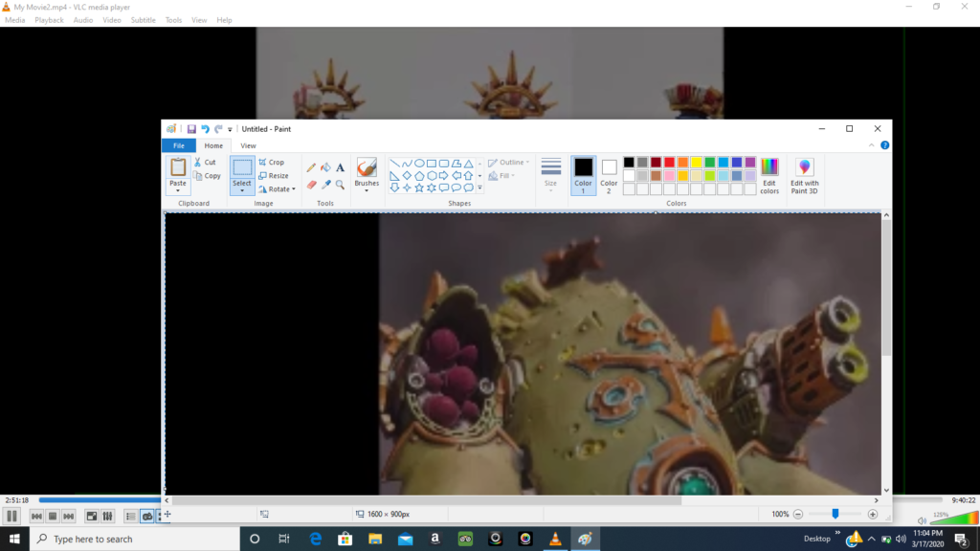
Task: Choose the Triangle shape in Shapes gallery
Action: (x=468, y=163)
